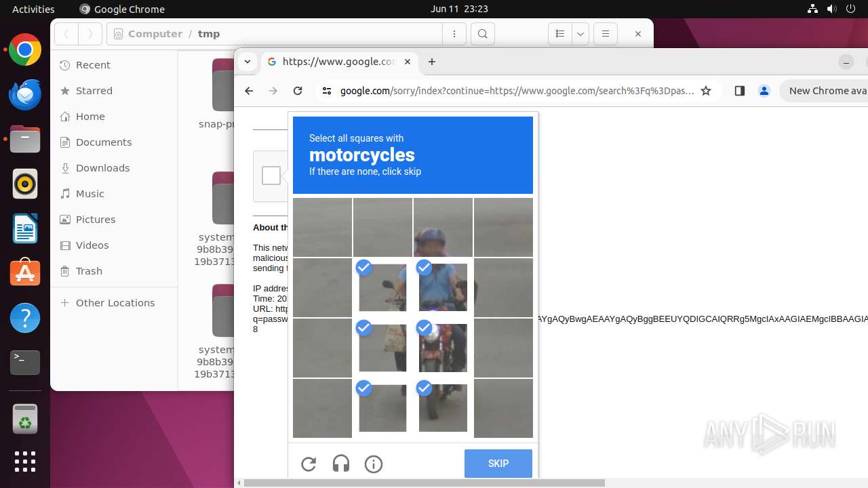This screenshot has height=488, width=868.
Task: Open system menu via power icon
Action: 851,9
